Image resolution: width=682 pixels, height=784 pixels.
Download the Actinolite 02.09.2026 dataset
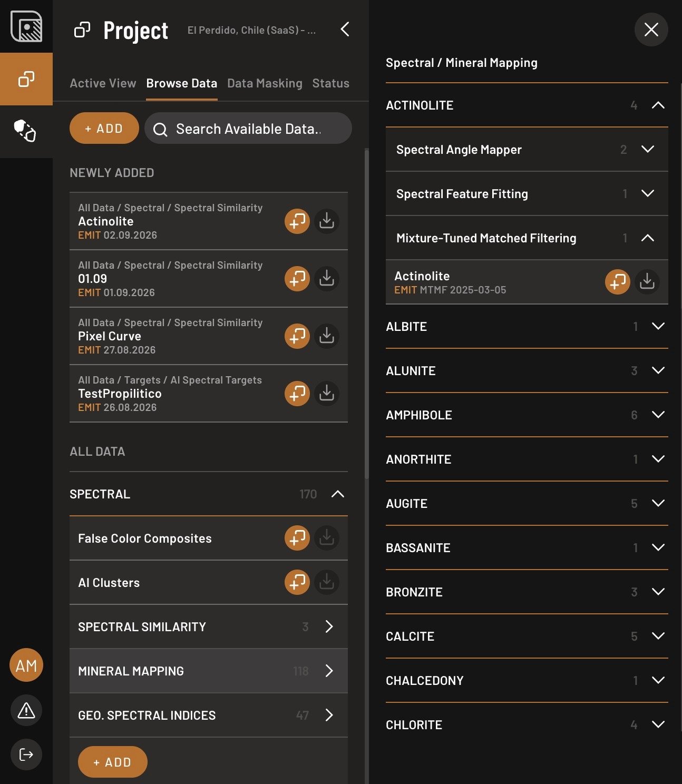(x=327, y=221)
